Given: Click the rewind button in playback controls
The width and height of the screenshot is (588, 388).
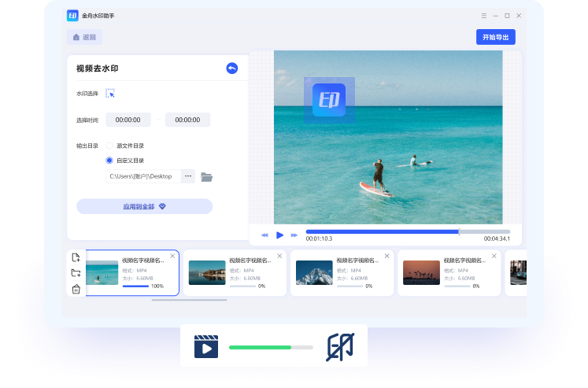Looking at the screenshot, I should coord(264,235).
